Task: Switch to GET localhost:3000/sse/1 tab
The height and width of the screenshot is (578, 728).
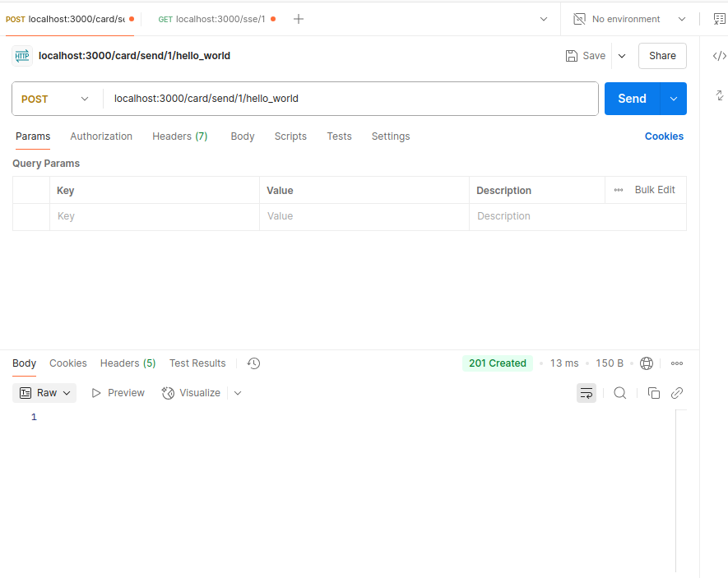Action: (x=217, y=19)
